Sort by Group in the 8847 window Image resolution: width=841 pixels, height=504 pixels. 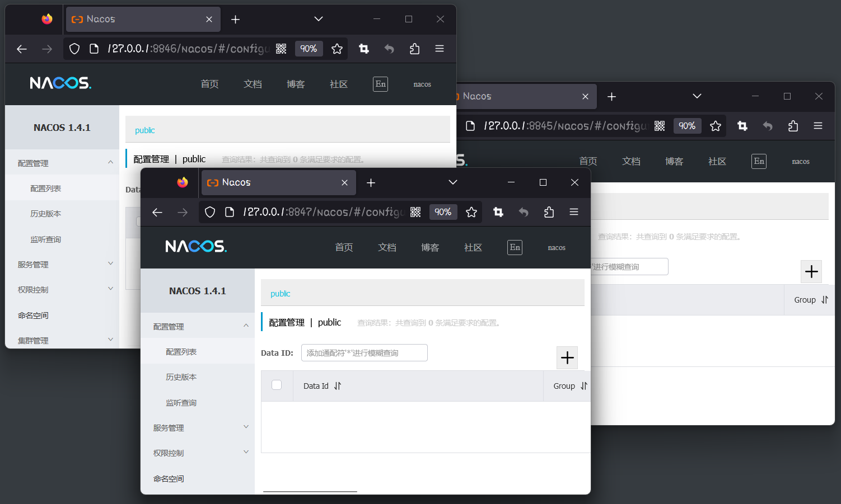coord(584,386)
